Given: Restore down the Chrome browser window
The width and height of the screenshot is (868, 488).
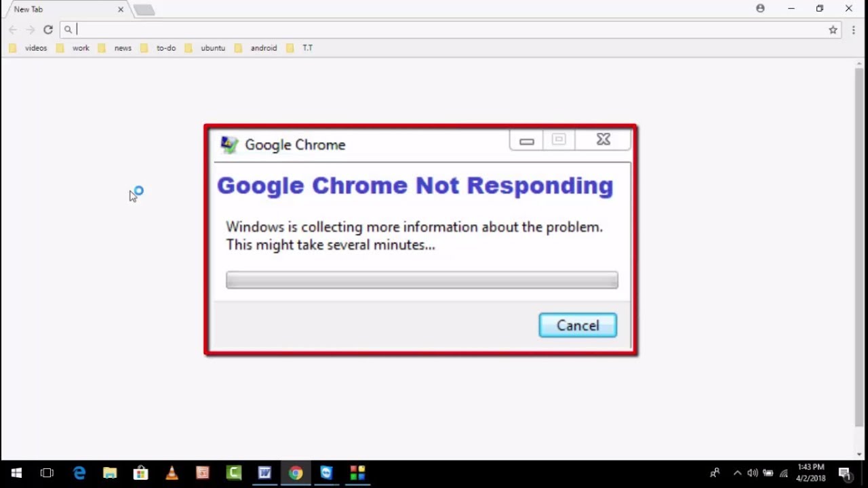Looking at the screenshot, I should coord(820,9).
